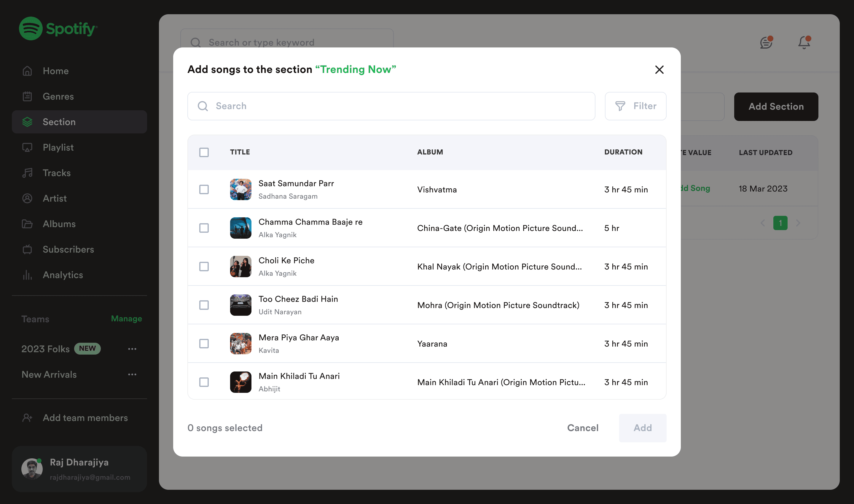Click the Mohra album name

point(498,305)
